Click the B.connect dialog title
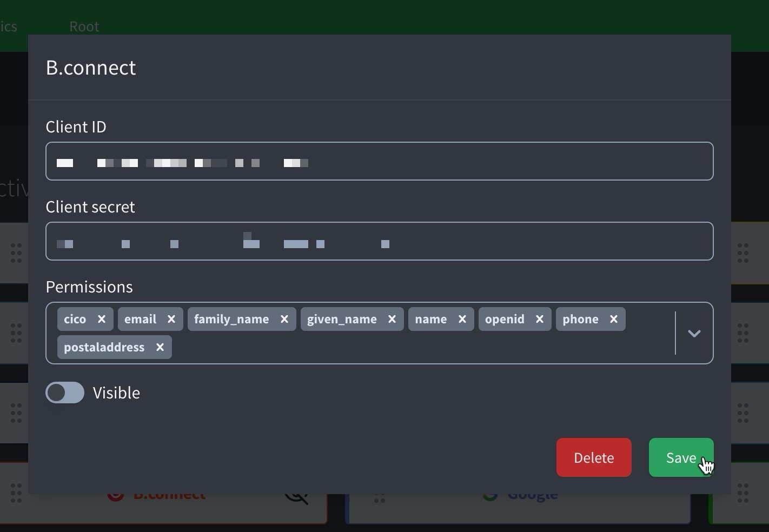 91,68
